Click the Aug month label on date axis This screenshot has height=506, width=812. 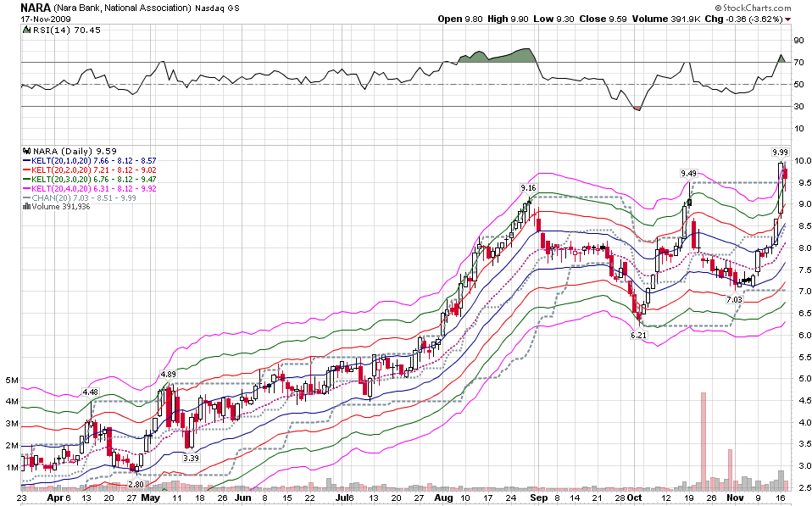pyautogui.click(x=443, y=498)
